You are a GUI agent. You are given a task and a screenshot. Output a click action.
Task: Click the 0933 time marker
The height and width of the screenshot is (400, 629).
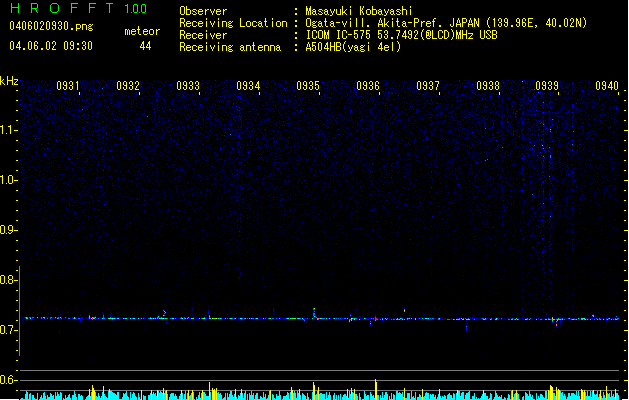click(188, 86)
